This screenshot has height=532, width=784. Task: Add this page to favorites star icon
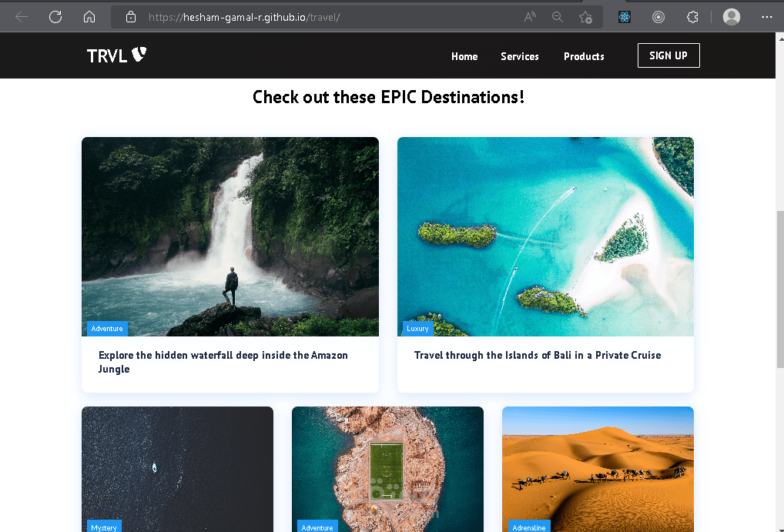pyautogui.click(x=585, y=18)
